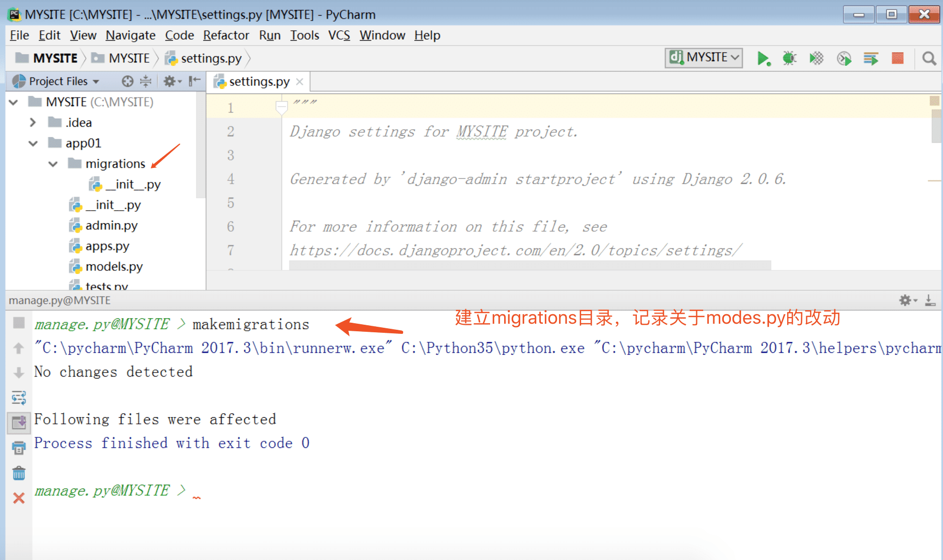Open the Refactor menu

(x=226, y=35)
